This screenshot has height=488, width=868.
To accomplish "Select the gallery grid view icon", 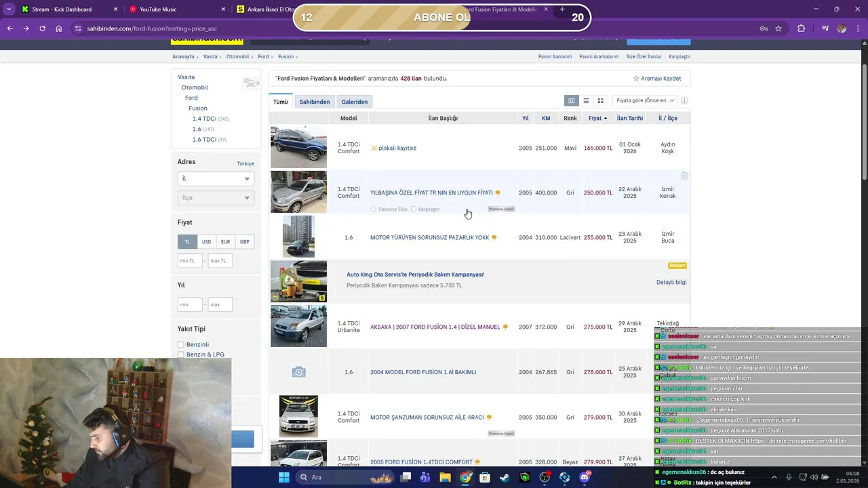I will (x=600, y=100).
